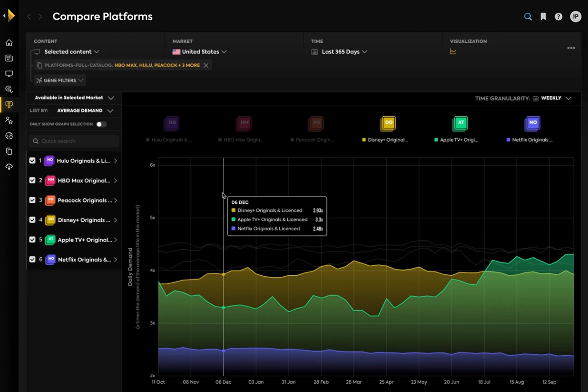
Task: Select the line chart visualization icon
Action: point(453,51)
